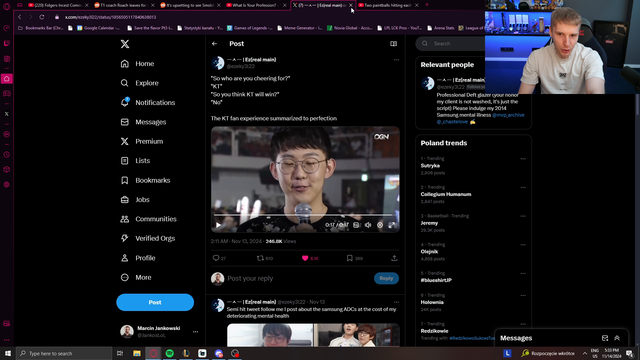Image resolution: width=640 pixels, height=360 pixels.
Task: Open options for the Olejnik trend
Action: 523,245
